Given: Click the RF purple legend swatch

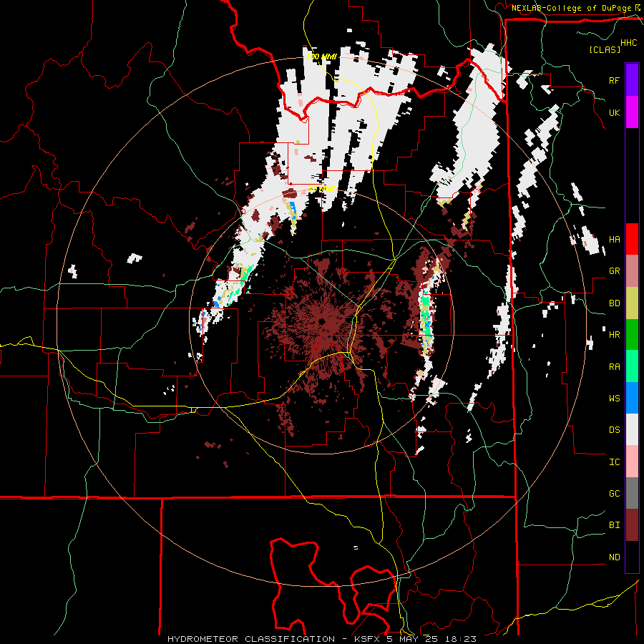Looking at the screenshot, I should (x=632, y=79).
